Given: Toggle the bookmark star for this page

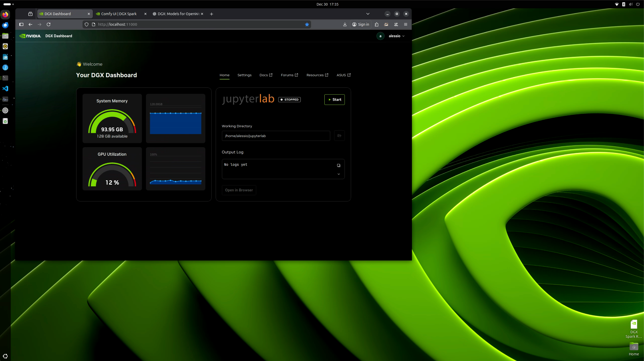Looking at the screenshot, I should point(307,24).
